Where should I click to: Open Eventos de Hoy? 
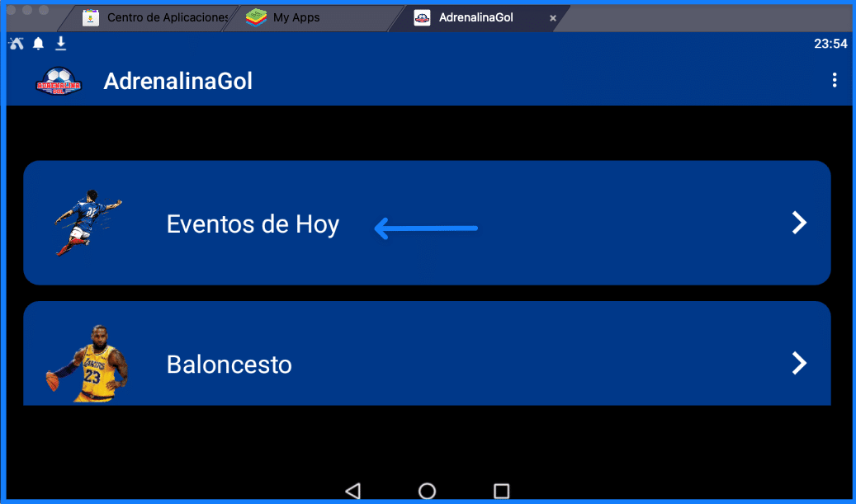tap(253, 224)
